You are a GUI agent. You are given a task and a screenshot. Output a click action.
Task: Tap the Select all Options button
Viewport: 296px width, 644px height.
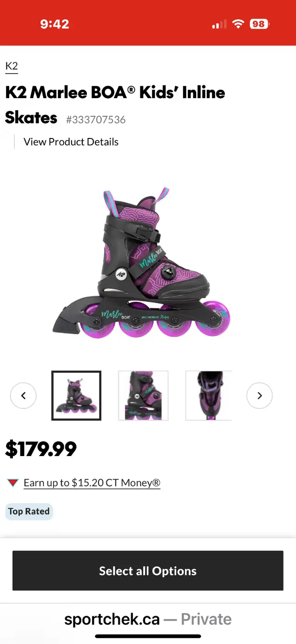pyautogui.click(x=148, y=571)
